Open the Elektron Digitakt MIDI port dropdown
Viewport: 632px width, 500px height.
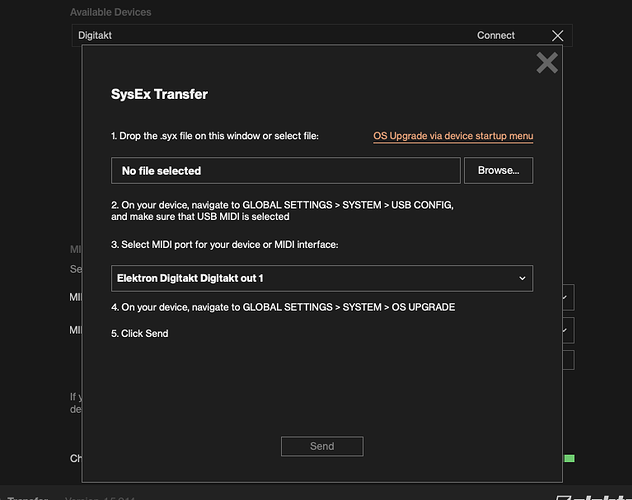(322, 278)
